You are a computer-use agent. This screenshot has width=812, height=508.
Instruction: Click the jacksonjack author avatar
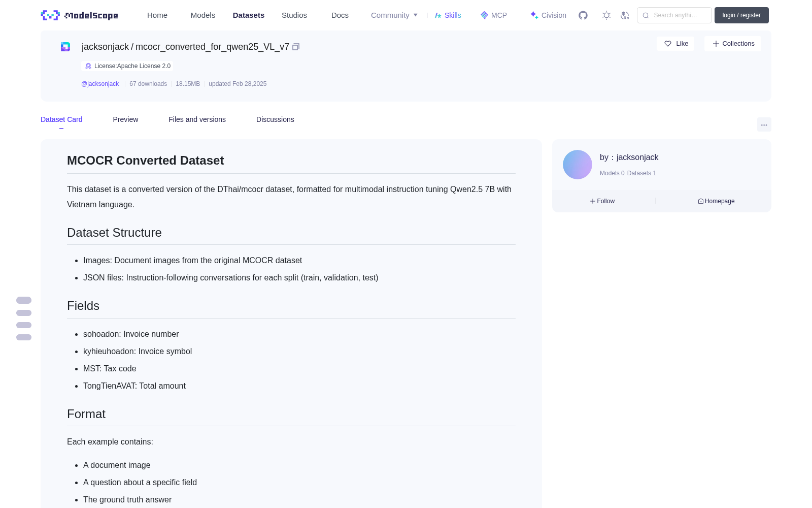pyautogui.click(x=578, y=165)
